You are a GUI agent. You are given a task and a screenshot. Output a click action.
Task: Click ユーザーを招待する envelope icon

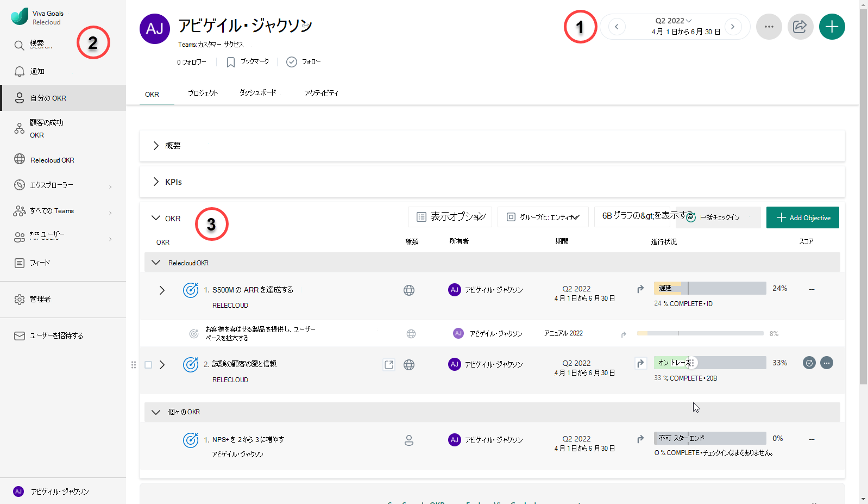[x=19, y=336]
